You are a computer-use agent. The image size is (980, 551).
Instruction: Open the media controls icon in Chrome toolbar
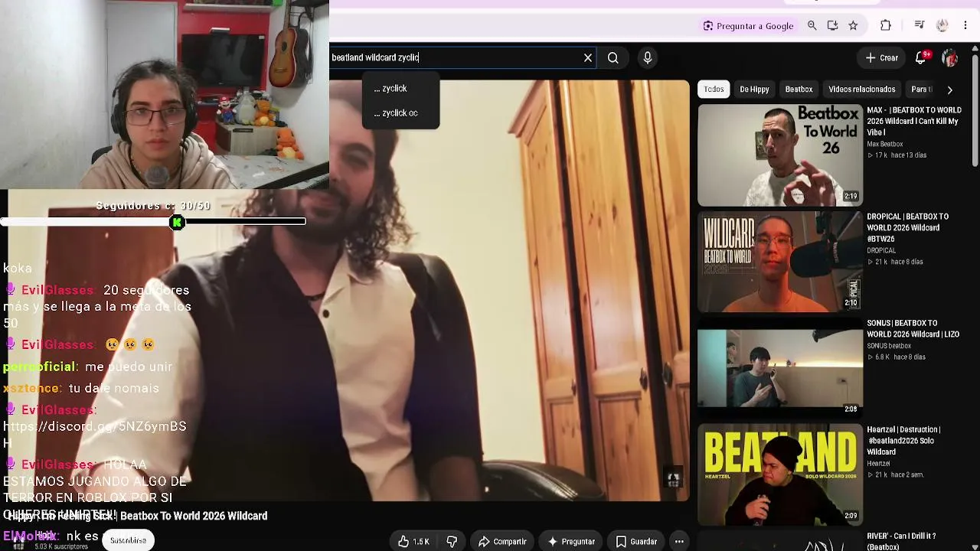(920, 25)
